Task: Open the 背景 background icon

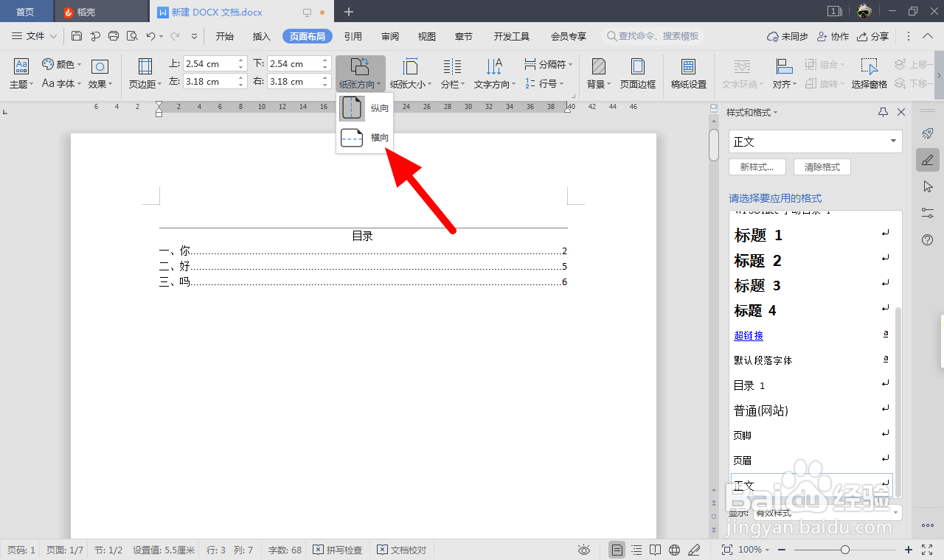Action: (598, 66)
